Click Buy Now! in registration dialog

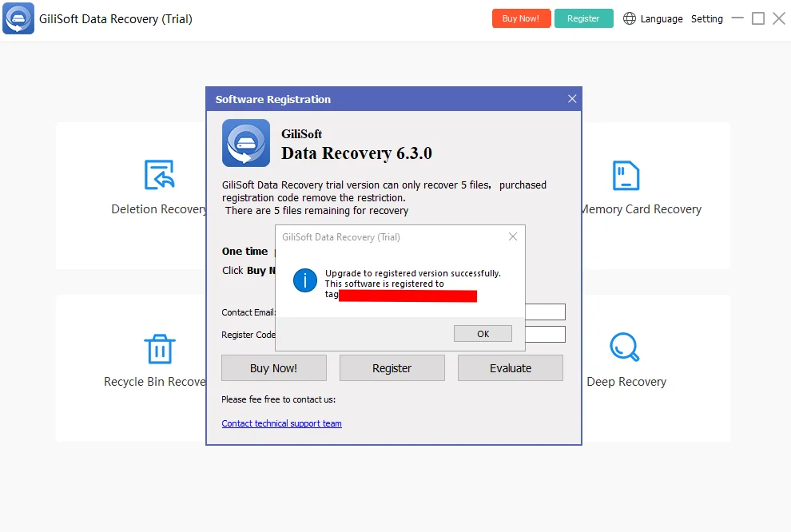(x=274, y=368)
